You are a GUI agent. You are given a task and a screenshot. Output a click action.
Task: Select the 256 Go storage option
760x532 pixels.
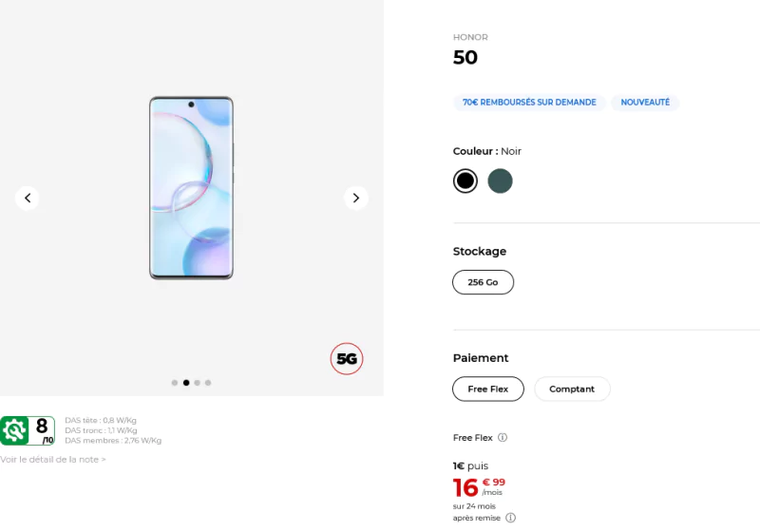pos(483,282)
